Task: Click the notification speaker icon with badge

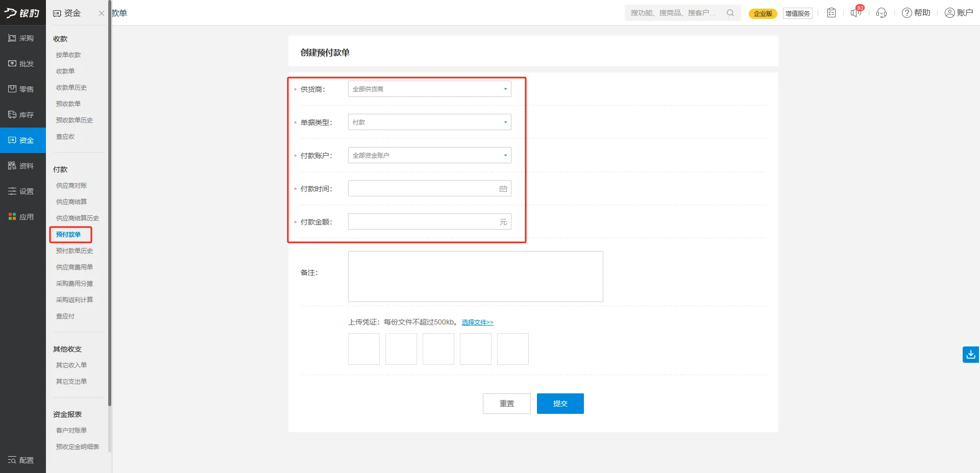Action: point(855,13)
